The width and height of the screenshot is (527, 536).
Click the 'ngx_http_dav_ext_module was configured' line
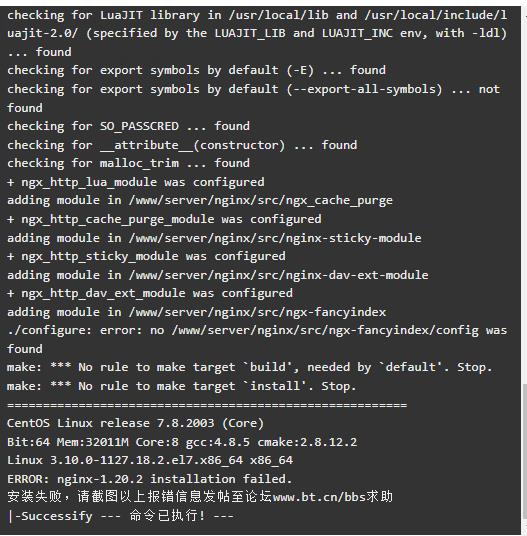tap(150, 293)
